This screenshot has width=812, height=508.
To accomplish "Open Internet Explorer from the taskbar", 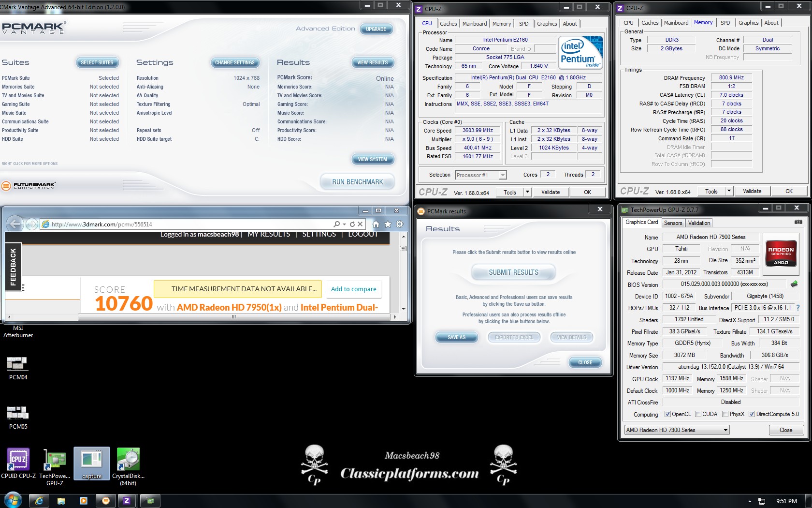I will [x=39, y=501].
